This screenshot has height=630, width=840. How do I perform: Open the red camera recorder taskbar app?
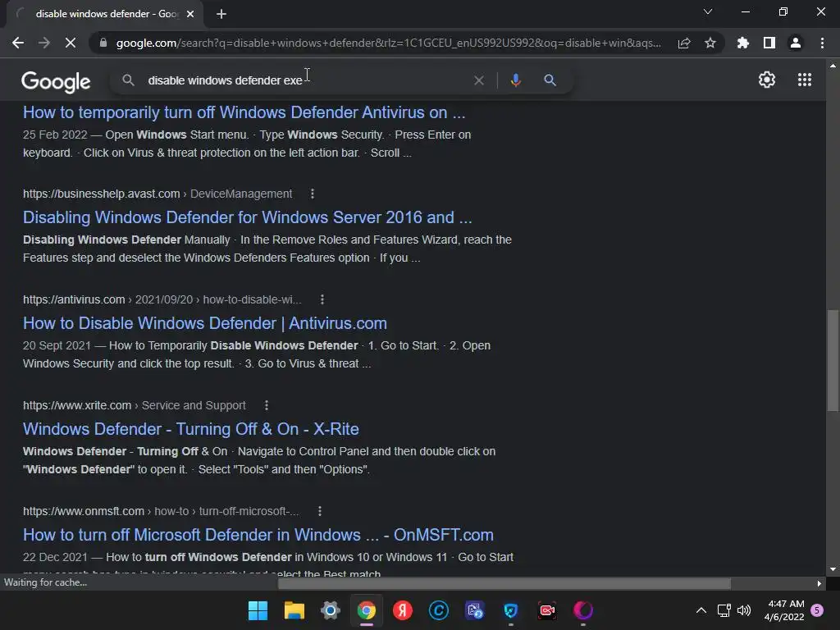(x=547, y=610)
